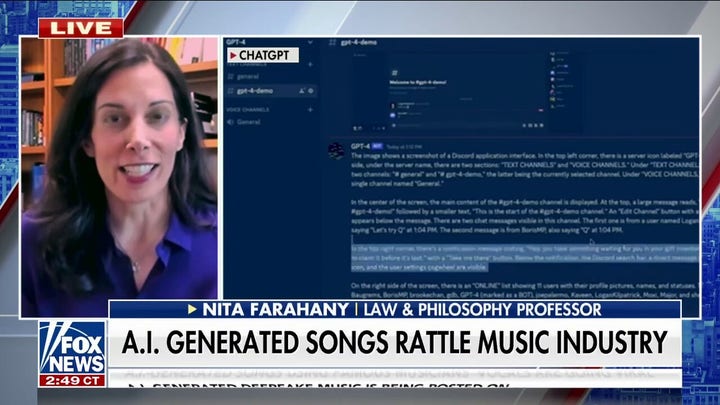Screen dimensions: 720x405
Task: Click the Fox News logo
Action: point(73,348)
